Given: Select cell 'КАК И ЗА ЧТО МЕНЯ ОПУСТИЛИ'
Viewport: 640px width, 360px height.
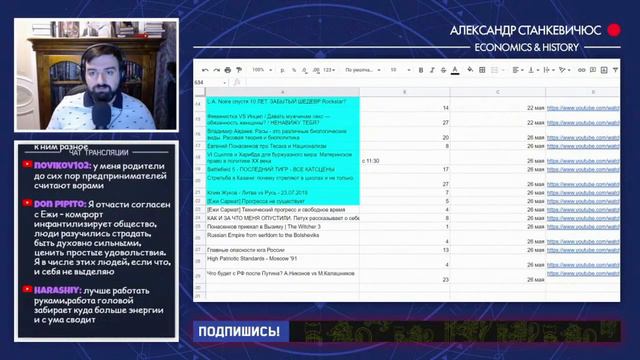Looking at the screenshot, I should tap(282, 218).
